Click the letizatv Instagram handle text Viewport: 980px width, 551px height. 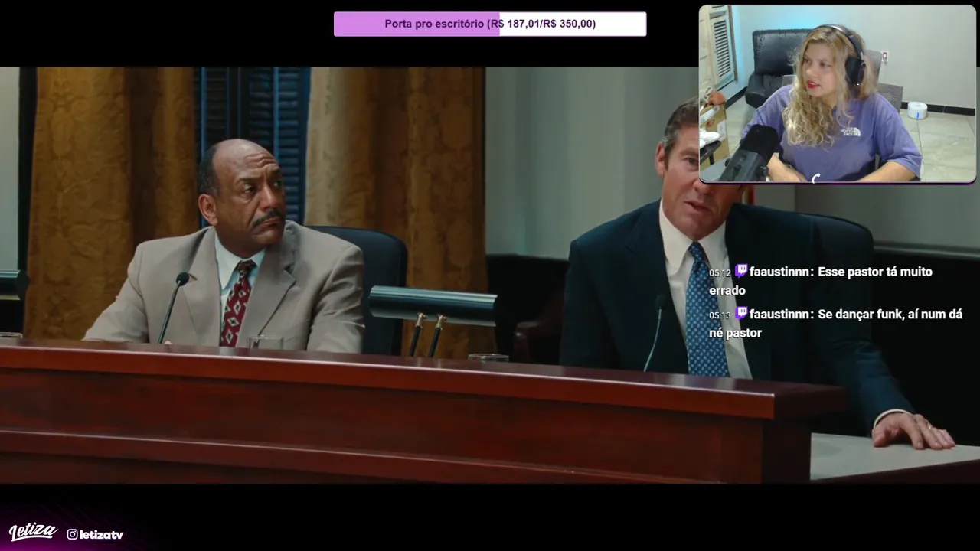pyautogui.click(x=101, y=534)
